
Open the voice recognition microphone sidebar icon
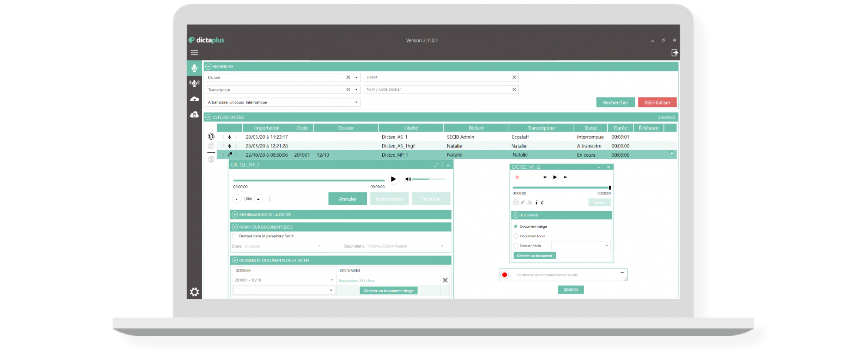click(194, 83)
